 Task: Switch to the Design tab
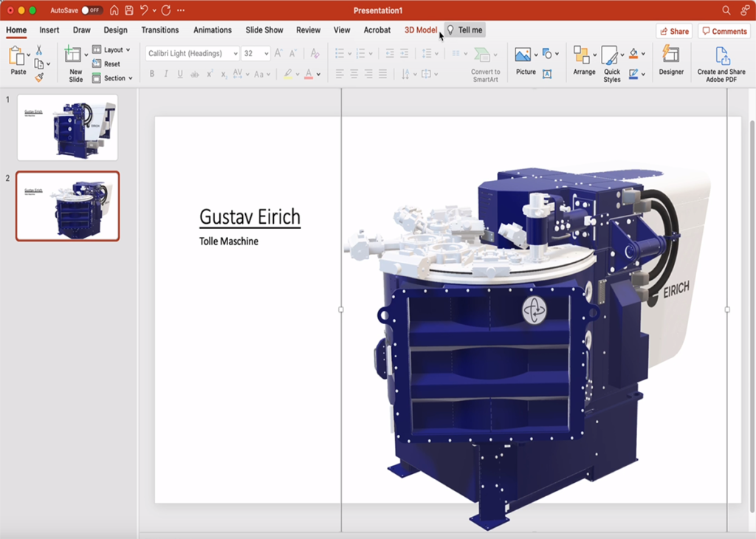[116, 30]
